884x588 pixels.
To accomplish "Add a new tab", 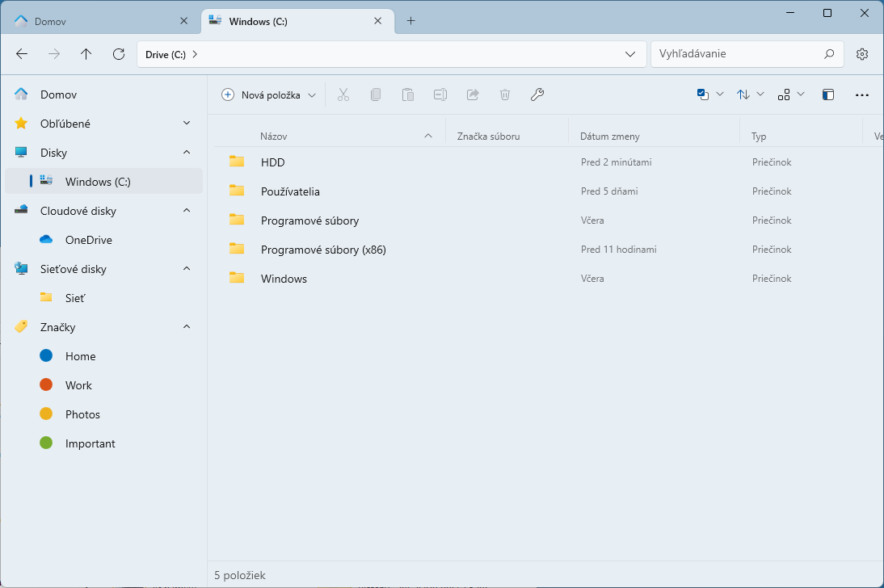I will (410, 21).
